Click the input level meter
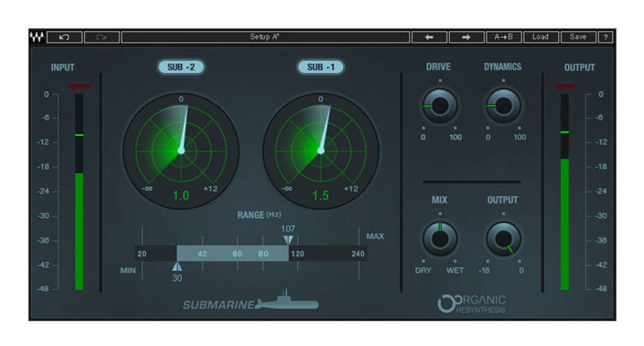The width and height of the screenshot is (644, 346). point(79,192)
